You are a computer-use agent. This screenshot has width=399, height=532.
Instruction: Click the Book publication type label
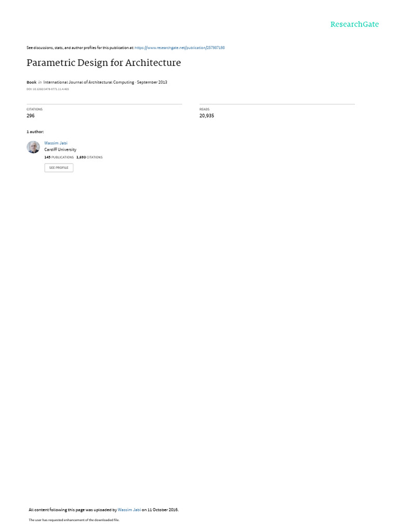coord(32,82)
